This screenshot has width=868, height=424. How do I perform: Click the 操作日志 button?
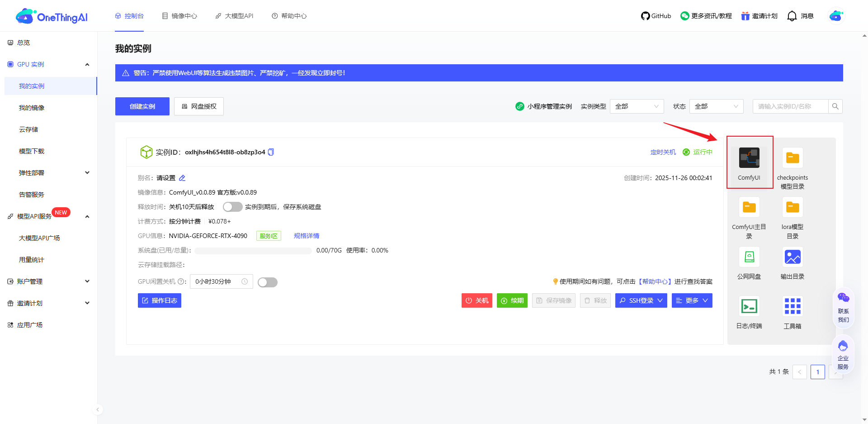coord(160,300)
